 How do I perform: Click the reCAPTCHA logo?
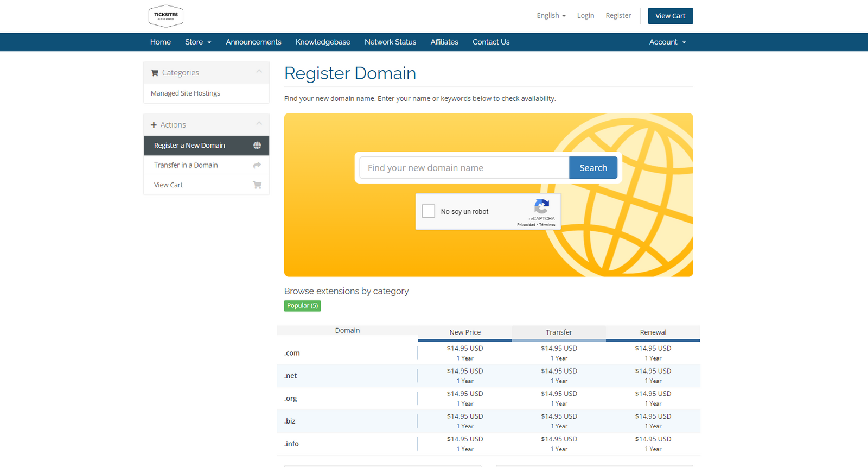point(541,206)
